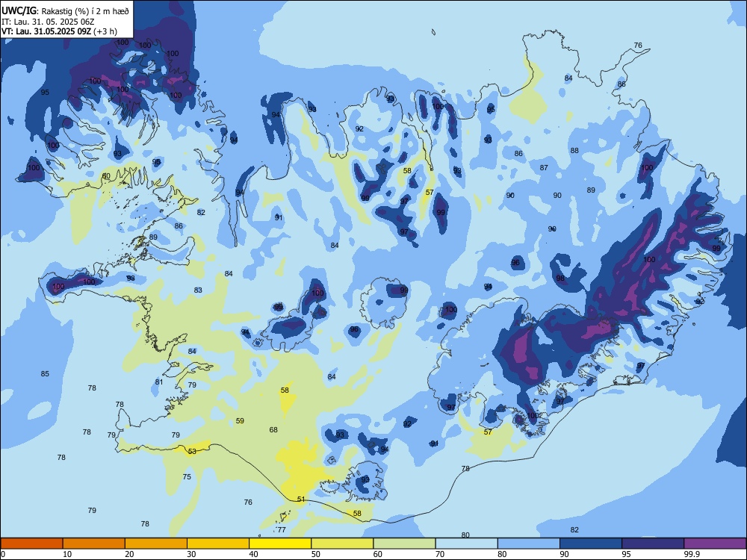Pick the 30–40 golden legend swatch

(217, 544)
